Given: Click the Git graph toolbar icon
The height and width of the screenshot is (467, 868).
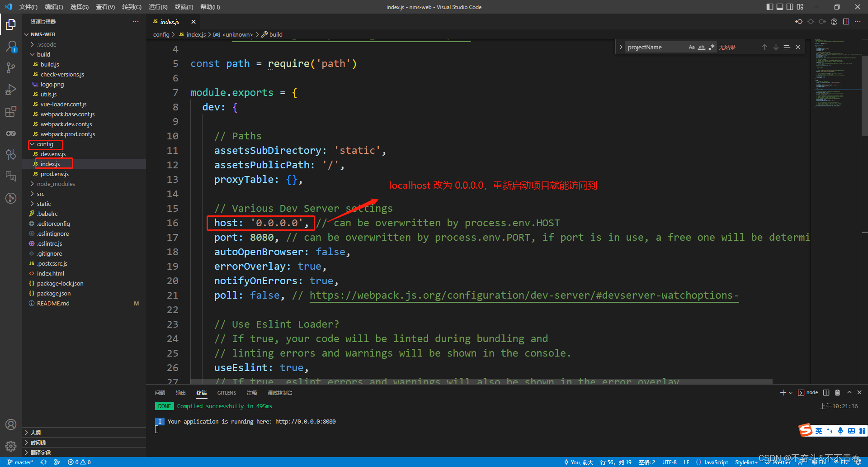Looking at the screenshot, I should [x=834, y=22].
